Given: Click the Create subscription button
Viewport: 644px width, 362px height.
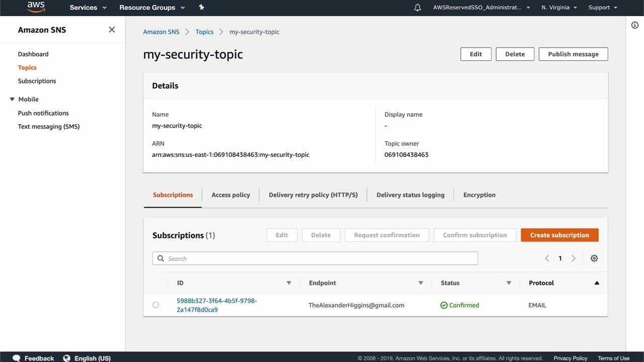Looking at the screenshot, I should [x=559, y=235].
